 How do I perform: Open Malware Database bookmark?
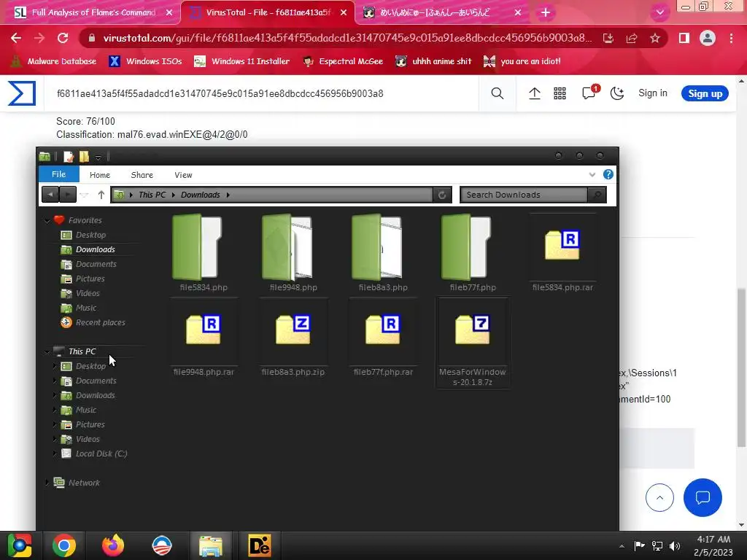pos(54,61)
